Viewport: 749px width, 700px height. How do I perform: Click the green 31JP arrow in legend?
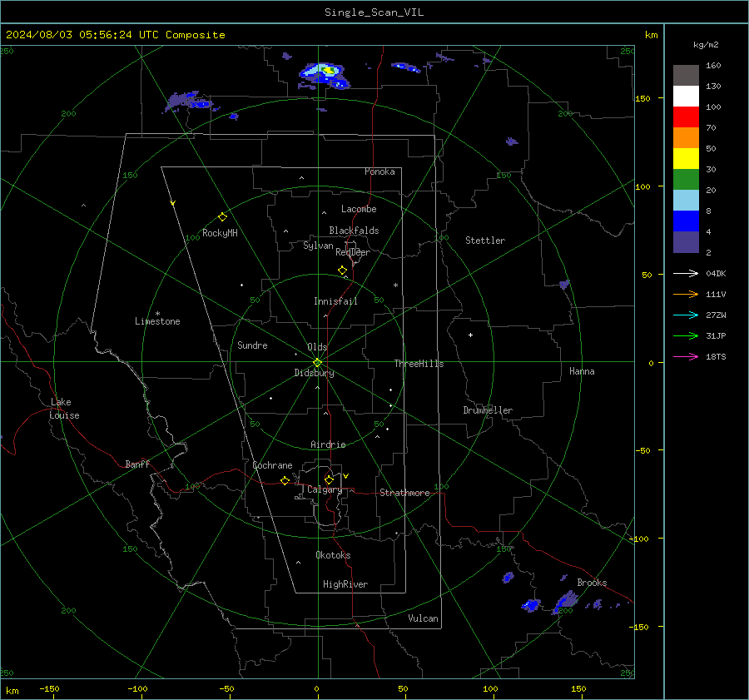point(686,336)
